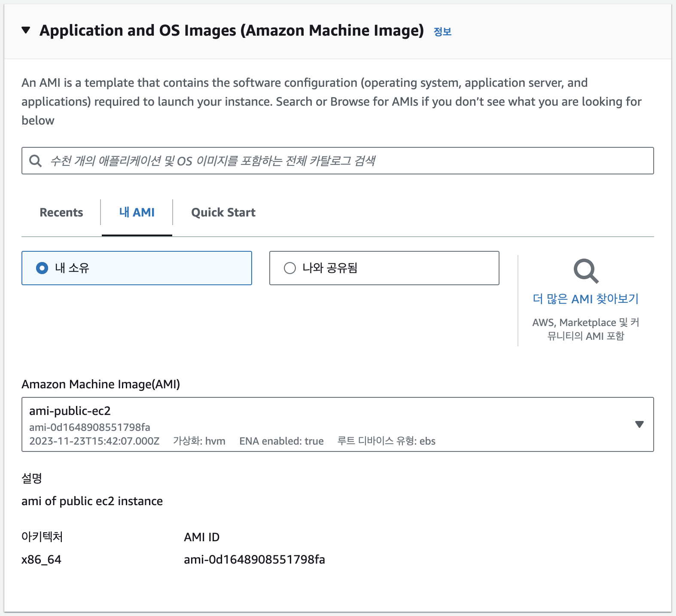This screenshot has height=616, width=676.
Task: Click the x86_64 architecture value
Action: [x=41, y=559]
